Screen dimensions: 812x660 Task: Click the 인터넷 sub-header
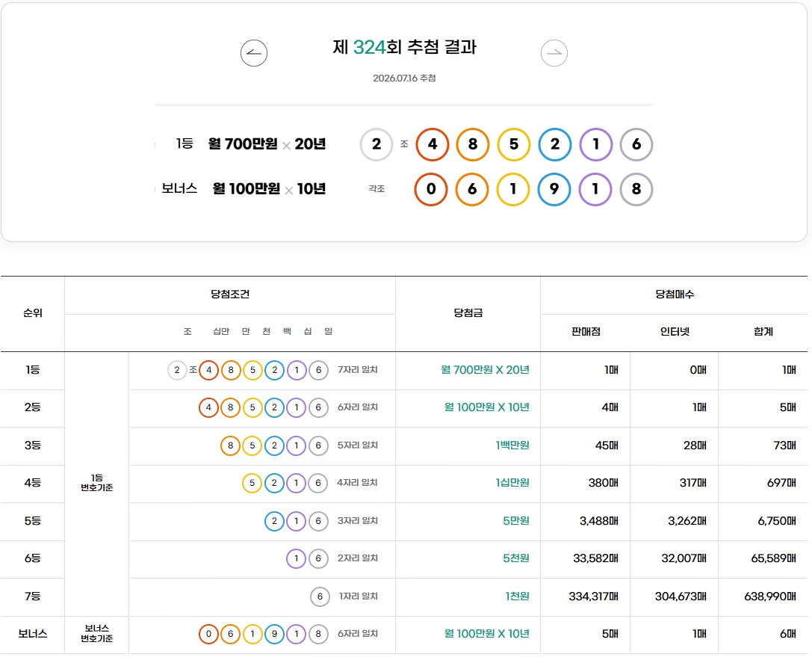point(675,332)
